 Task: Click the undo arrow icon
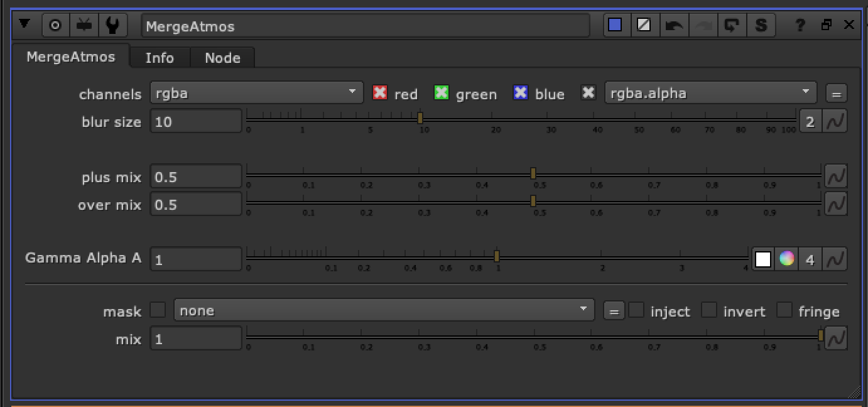[x=674, y=25]
